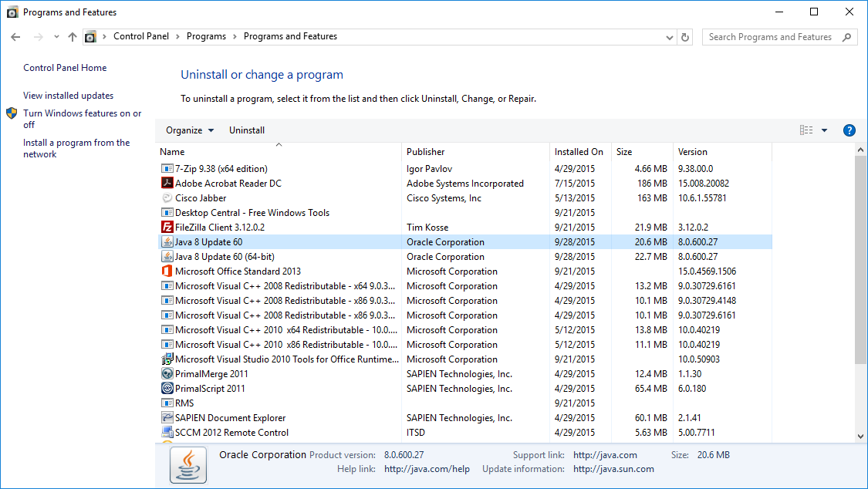Click the up arrow navigation icon
Image resolution: width=868 pixels, height=489 pixels.
(x=73, y=37)
